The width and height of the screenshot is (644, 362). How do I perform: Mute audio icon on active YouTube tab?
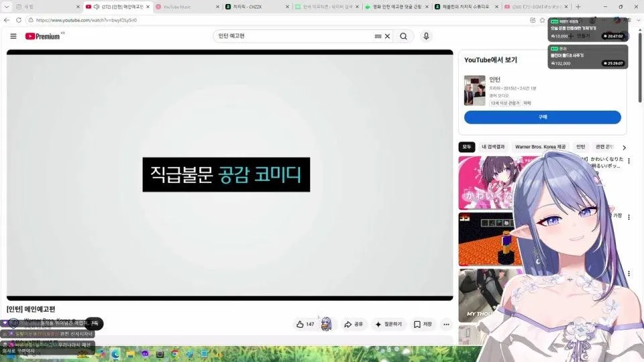96,7
